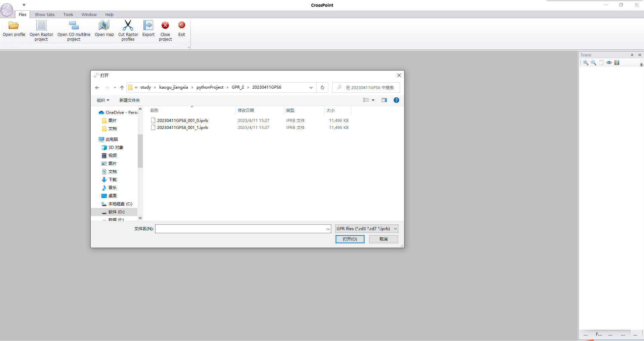Screen dimensions: 644x341
Task: Select 下载 folder in tree
Action: coord(109,179)
